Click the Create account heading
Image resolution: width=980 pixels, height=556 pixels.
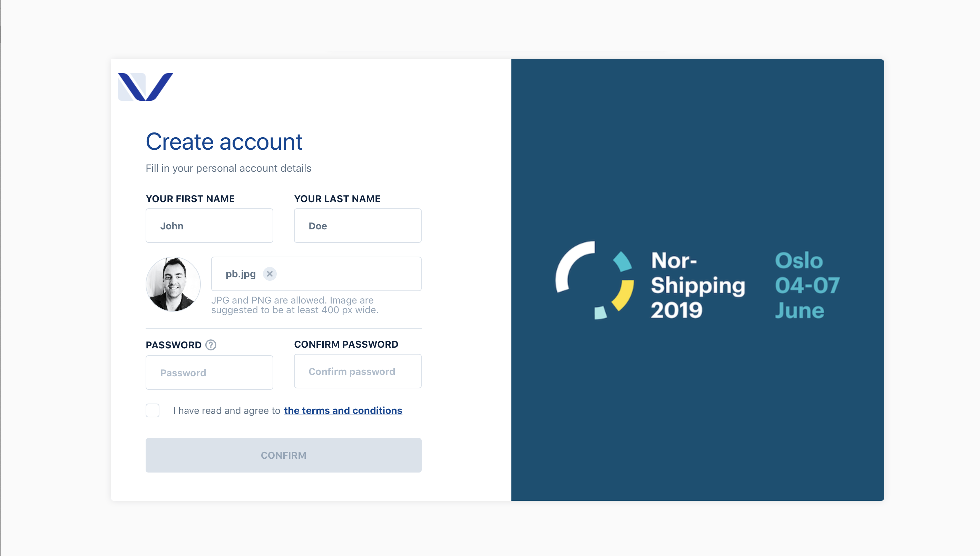224,142
